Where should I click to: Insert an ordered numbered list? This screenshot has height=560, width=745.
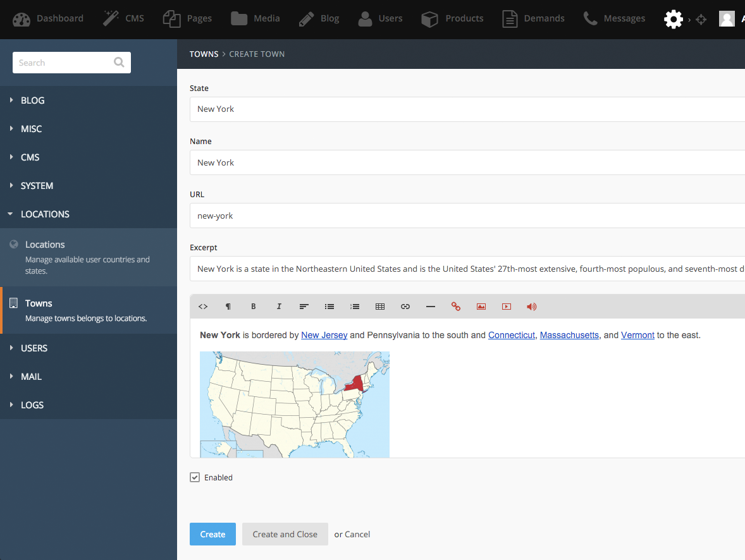point(355,307)
